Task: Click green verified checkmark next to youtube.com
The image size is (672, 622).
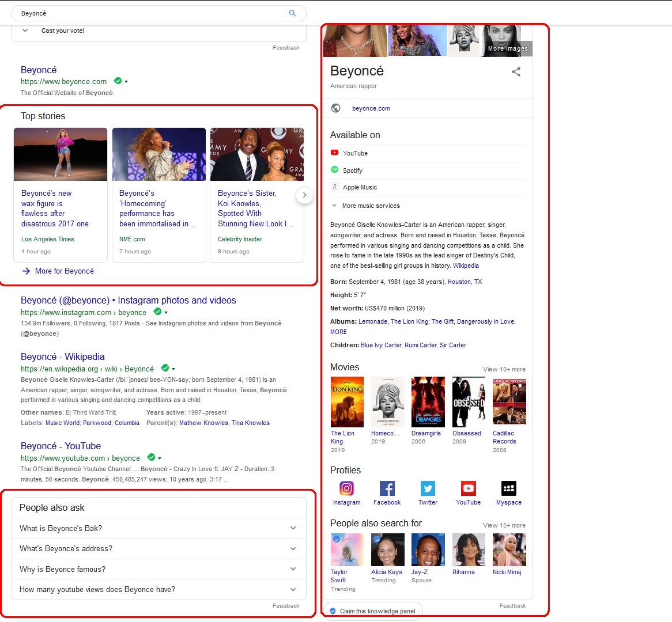Action: pos(151,457)
